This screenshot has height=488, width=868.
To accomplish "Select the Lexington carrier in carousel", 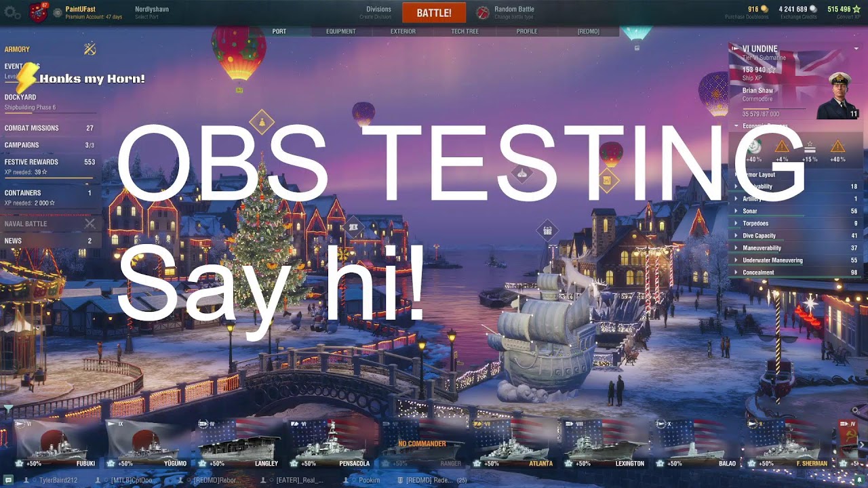I will (x=606, y=445).
